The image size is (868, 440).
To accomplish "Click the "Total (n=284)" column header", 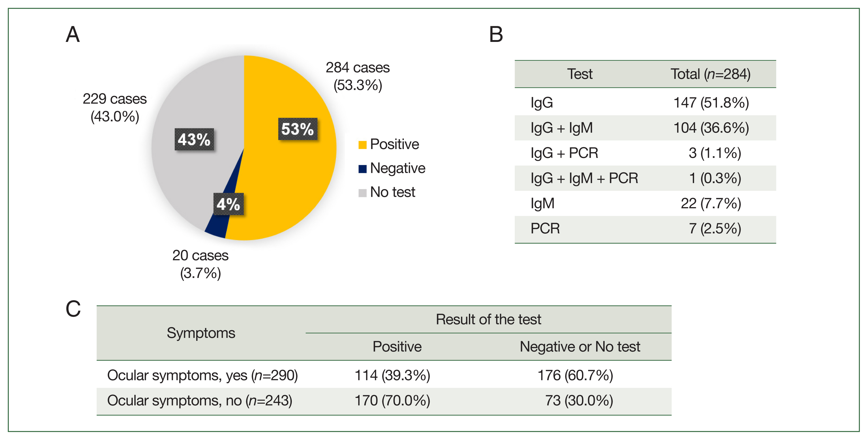I will [710, 74].
